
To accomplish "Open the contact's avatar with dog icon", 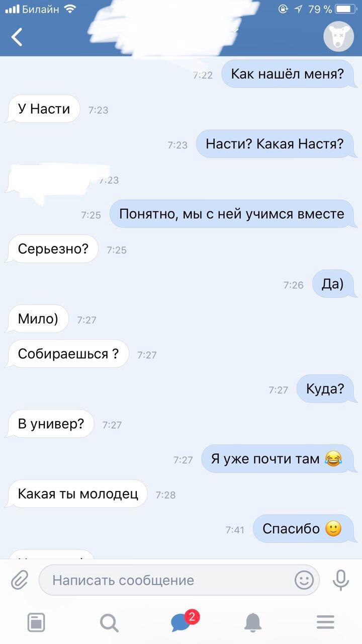I will (338, 36).
